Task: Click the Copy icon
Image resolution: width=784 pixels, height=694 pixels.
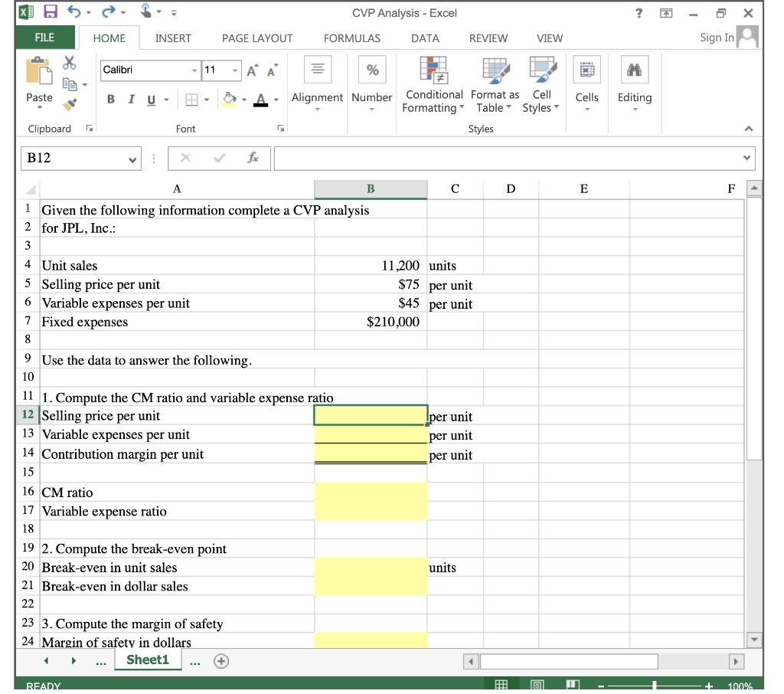Action: (x=70, y=84)
